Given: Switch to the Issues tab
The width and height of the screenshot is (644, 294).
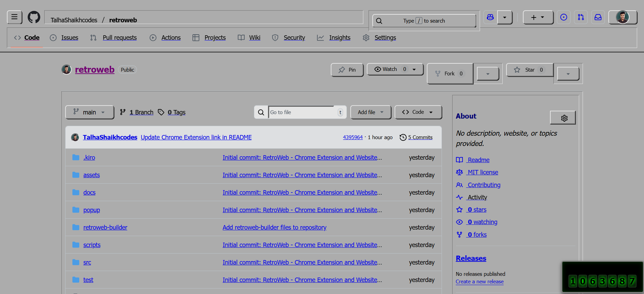Looking at the screenshot, I should pyautogui.click(x=64, y=38).
